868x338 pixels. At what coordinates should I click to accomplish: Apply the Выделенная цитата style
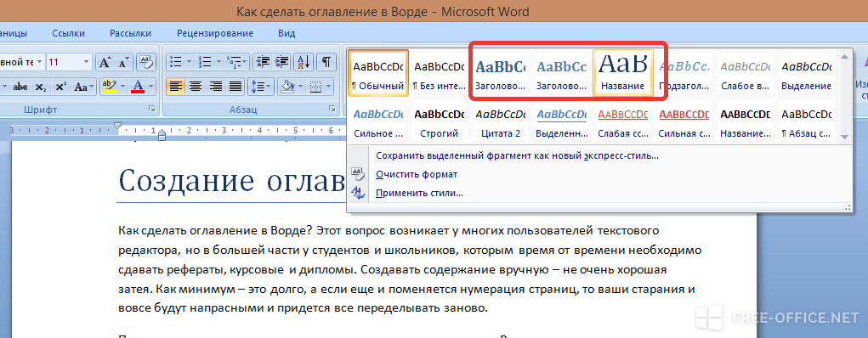[562, 121]
